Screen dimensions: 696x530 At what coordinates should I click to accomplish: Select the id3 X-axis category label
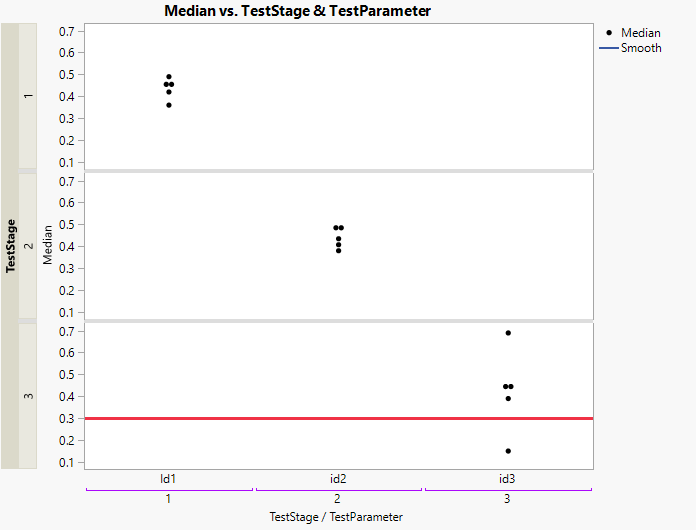tap(508, 479)
